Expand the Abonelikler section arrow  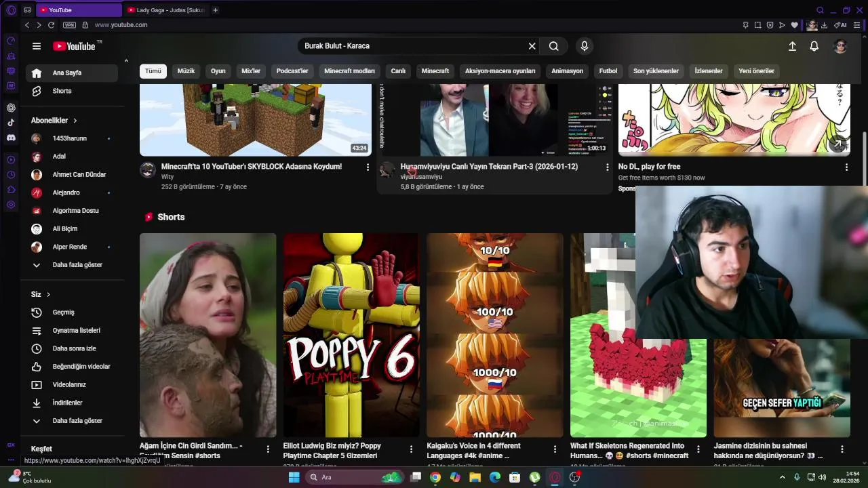pyautogui.click(x=75, y=121)
